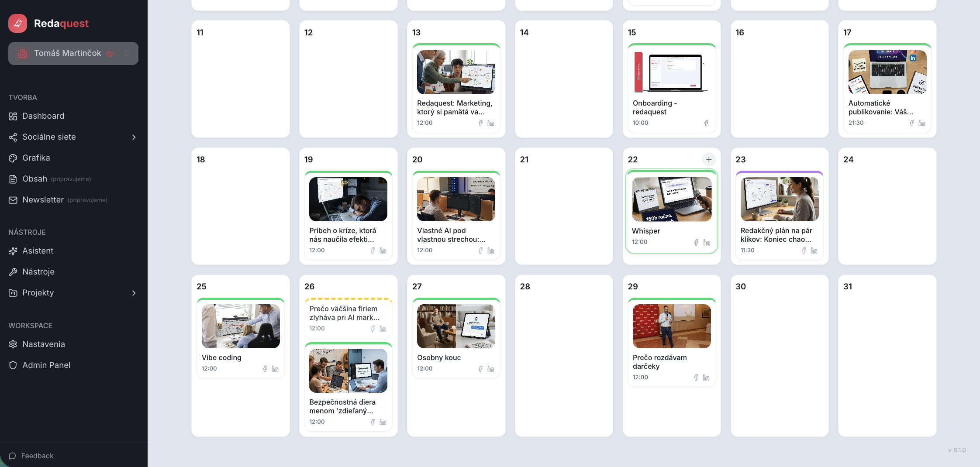The image size is (980, 467).
Task: Open the Bezpečnostná diera post title
Action: [342, 406]
